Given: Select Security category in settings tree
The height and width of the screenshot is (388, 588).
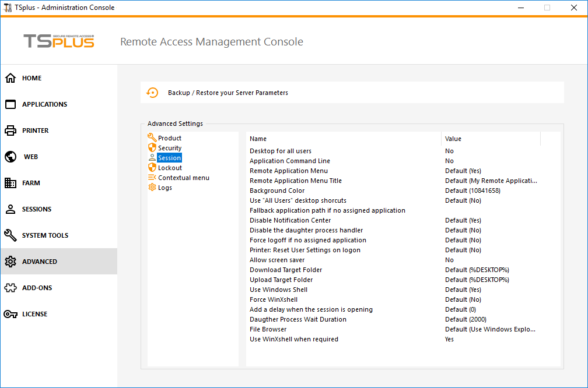Looking at the screenshot, I should [170, 148].
